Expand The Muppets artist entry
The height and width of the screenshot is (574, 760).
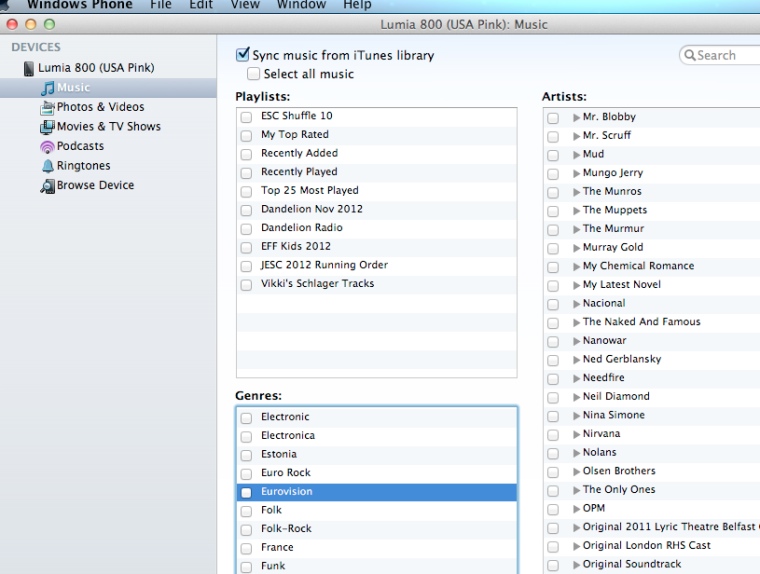point(576,210)
